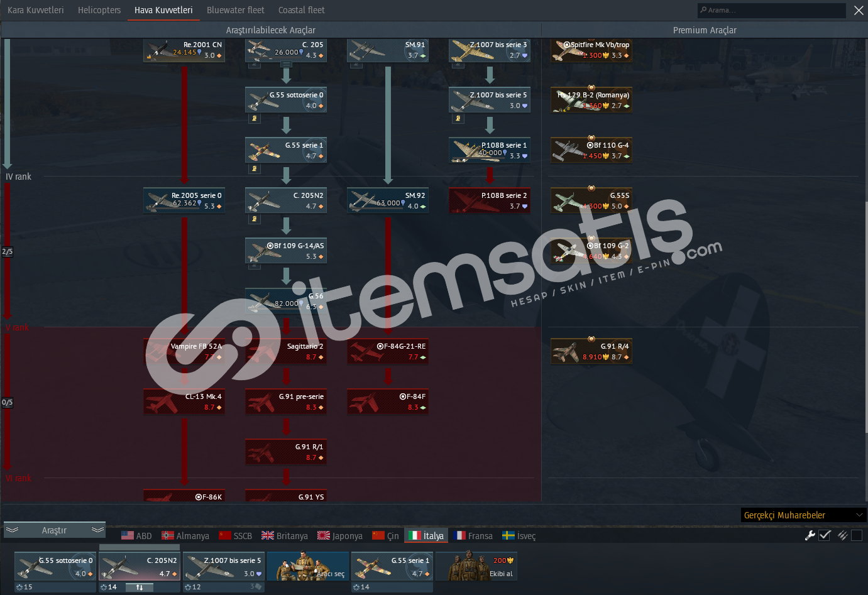The image size is (868, 595).
Task: Switch to the Bluewater fleet tab
Action: [x=236, y=10]
